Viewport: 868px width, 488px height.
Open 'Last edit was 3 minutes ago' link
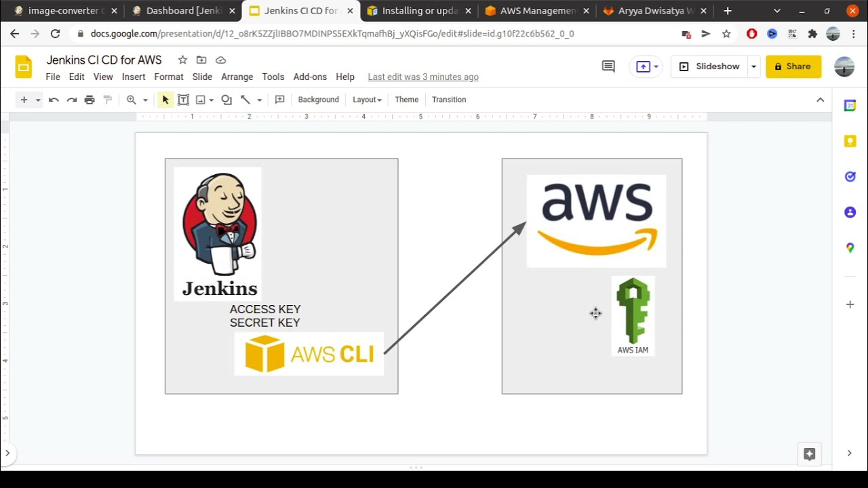click(x=423, y=77)
